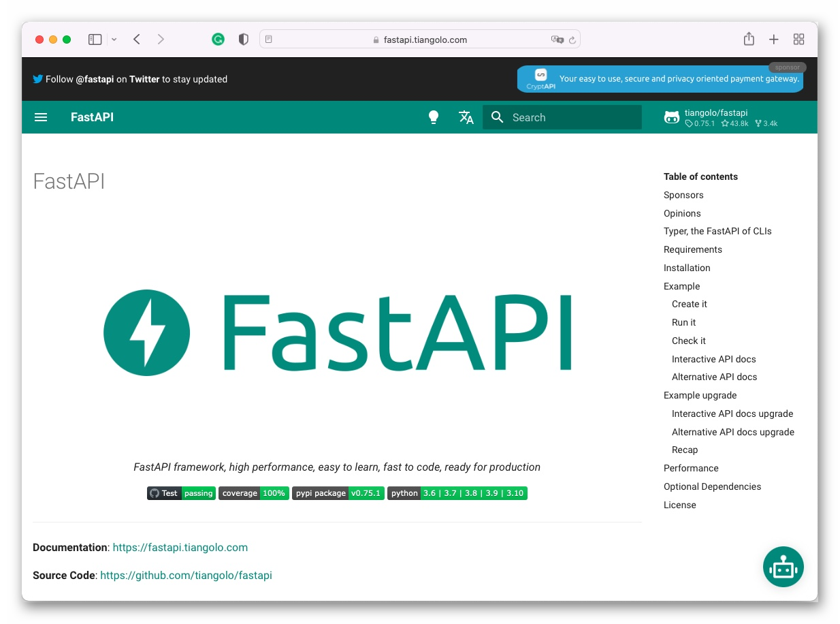Open the pypi package v0.75.1 badge
This screenshot has width=840, height=624.
(338, 493)
